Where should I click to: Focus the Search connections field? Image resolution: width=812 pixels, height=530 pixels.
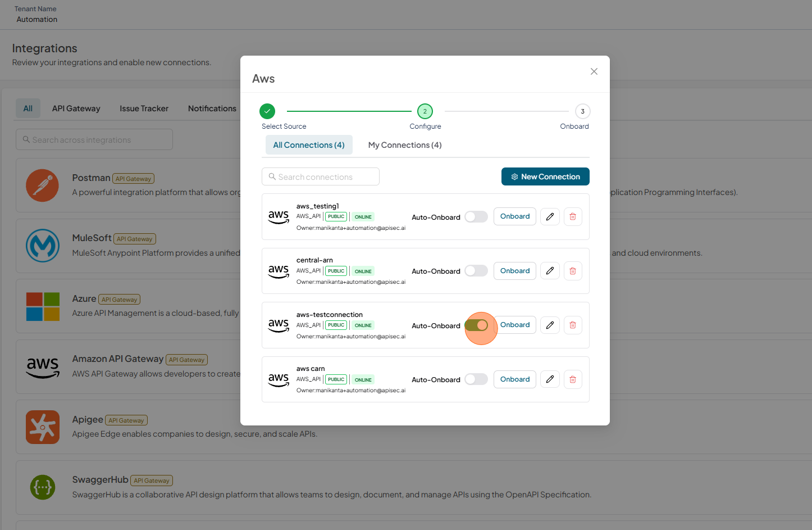click(x=321, y=176)
